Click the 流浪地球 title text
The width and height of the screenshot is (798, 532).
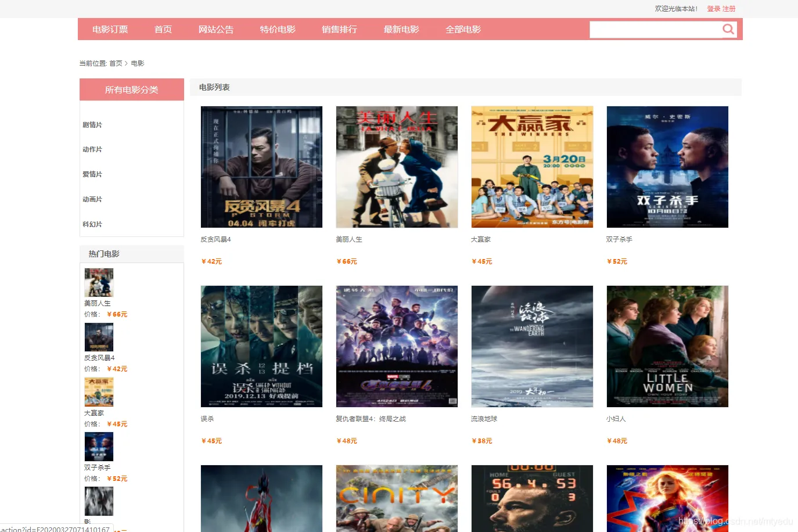(x=484, y=419)
